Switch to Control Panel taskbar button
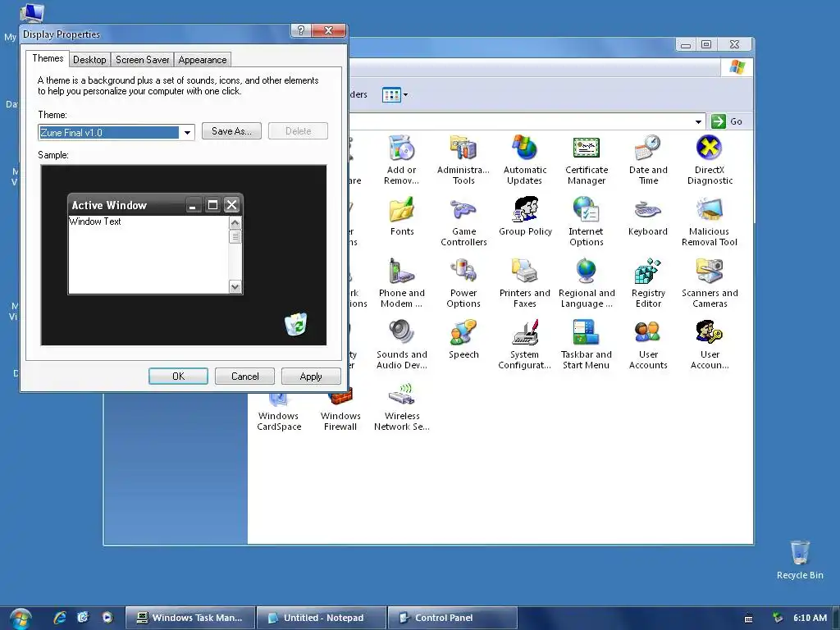Image resolution: width=840 pixels, height=630 pixels. (453, 618)
